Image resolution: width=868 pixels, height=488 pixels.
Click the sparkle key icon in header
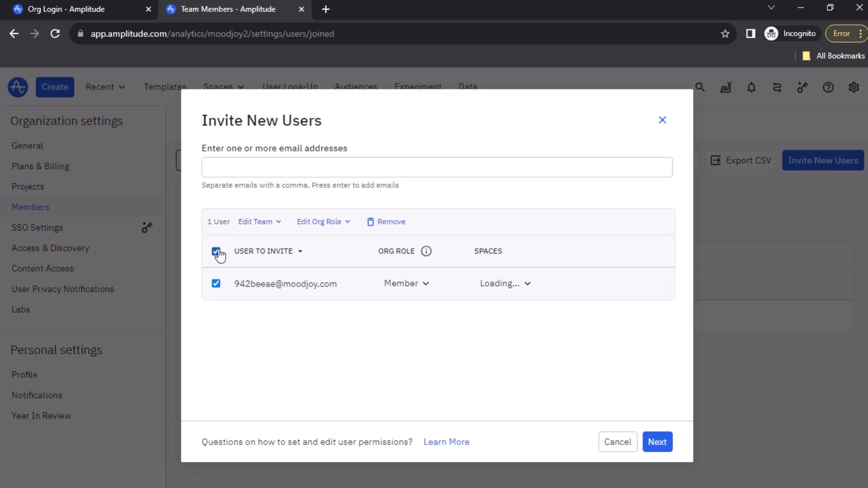tap(802, 87)
